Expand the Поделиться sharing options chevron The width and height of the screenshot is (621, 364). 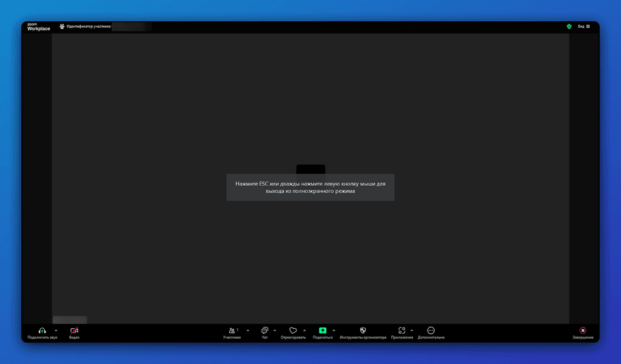pyautogui.click(x=334, y=330)
